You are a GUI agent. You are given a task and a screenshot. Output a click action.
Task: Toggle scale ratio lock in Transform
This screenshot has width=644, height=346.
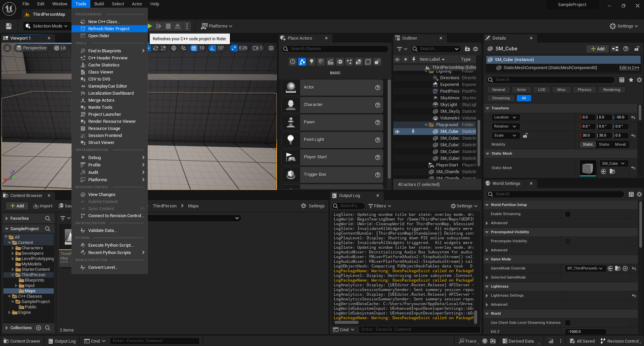pos(525,136)
